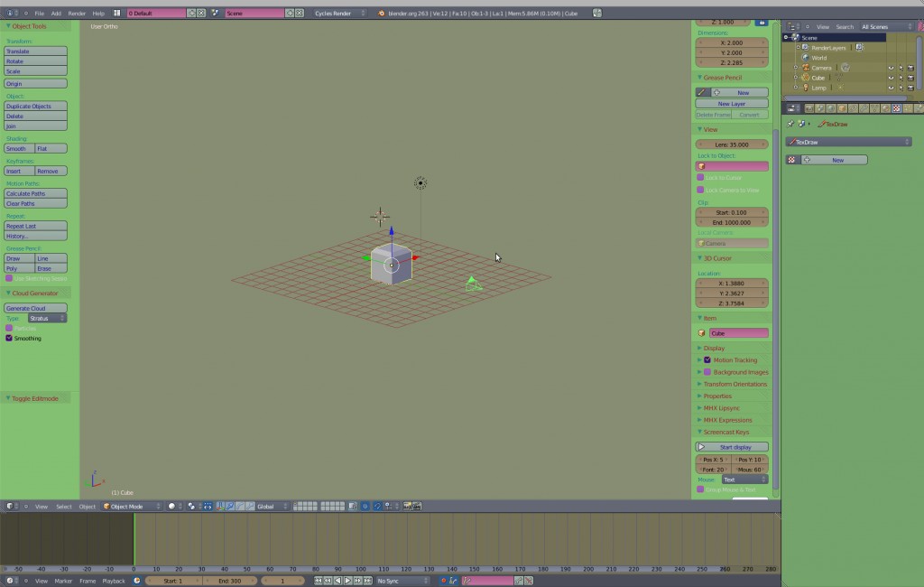Disable Lamp renderability with camera toggle
This screenshot has width=924, height=587.
click(911, 89)
